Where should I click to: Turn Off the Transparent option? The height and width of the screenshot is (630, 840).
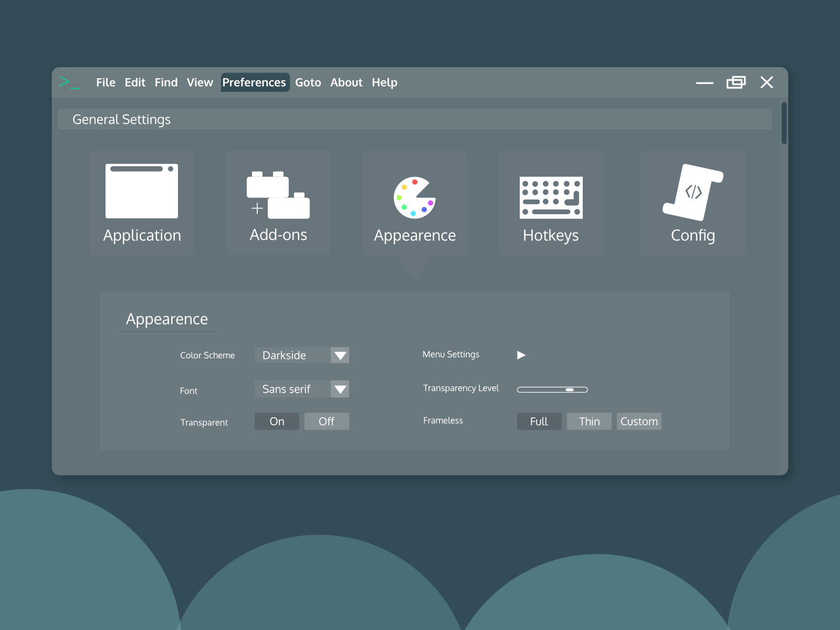327,421
